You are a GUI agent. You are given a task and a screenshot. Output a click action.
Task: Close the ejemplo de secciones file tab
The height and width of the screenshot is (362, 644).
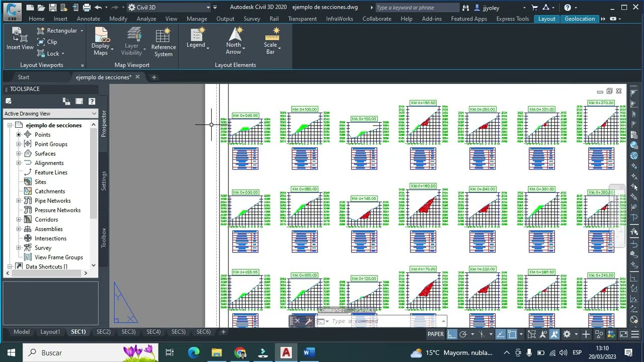click(x=137, y=77)
